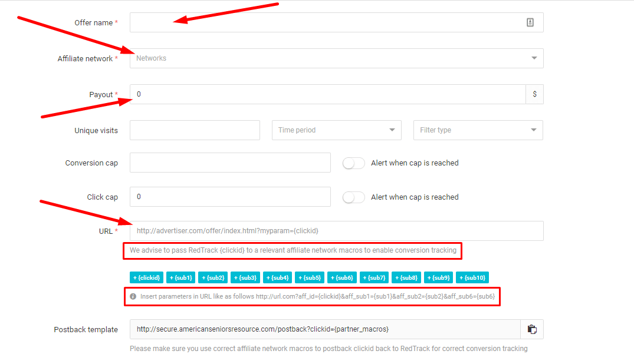Image resolution: width=634 pixels, height=364 pixels.
Task: Click the dollar sign beside Payout
Action: [x=534, y=94]
